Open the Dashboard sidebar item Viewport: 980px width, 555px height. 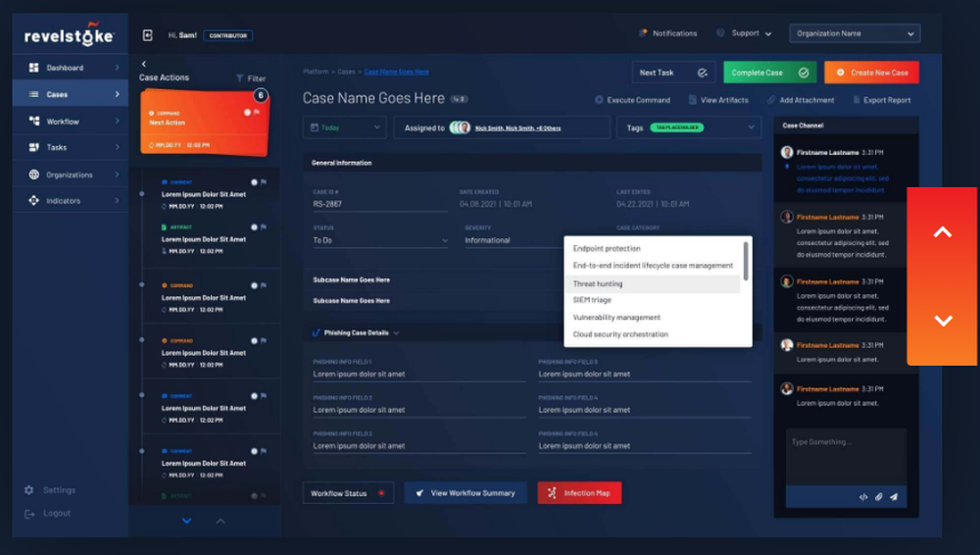pyautogui.click(x=70, y=68)
